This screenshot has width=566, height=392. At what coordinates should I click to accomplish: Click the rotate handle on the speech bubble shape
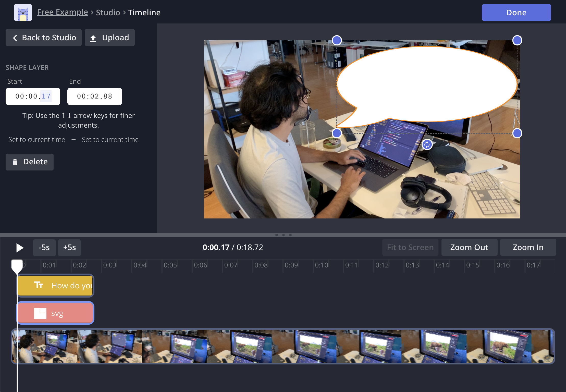pyautogui.click(x=427, y=144)
